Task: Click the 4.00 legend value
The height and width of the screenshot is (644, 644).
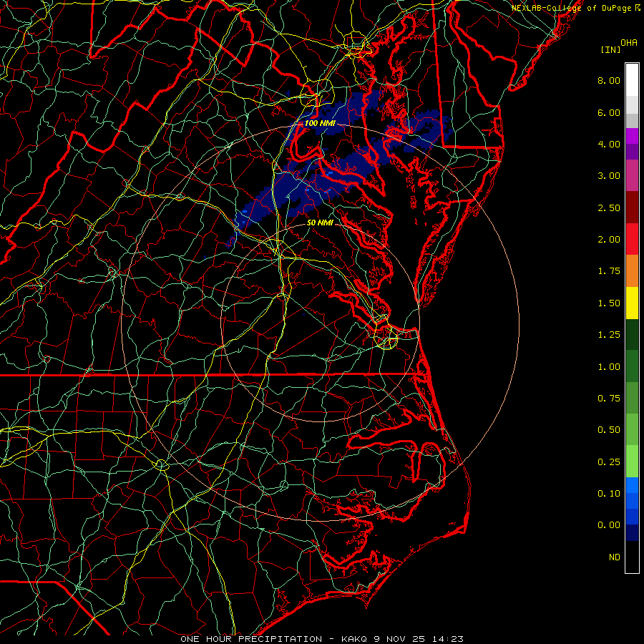Action: [x=609, y=144]
